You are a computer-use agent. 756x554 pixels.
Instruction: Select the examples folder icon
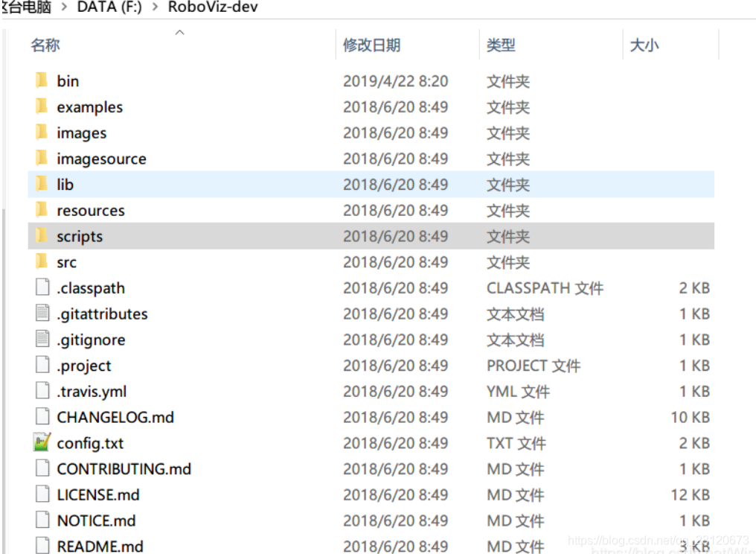coord(42,106)
